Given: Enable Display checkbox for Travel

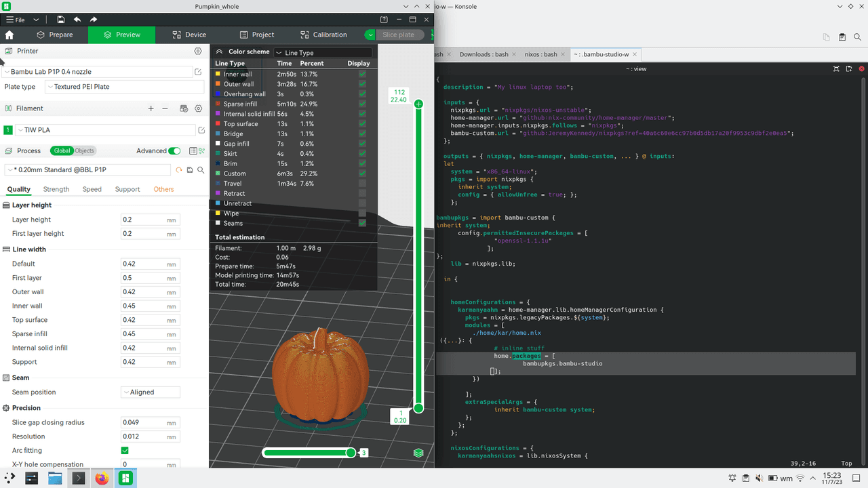Looking at the screenshot, I should pyautogui.click(x=362, y=183).
